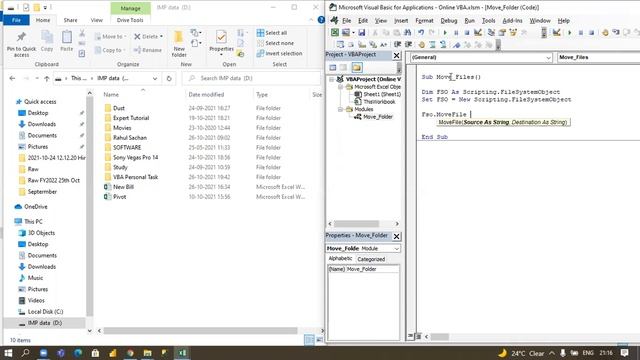This screenshot has height=360, width=640.
Task: Open Project Explorer via its toolbar icon
Action: click(491, 33)
